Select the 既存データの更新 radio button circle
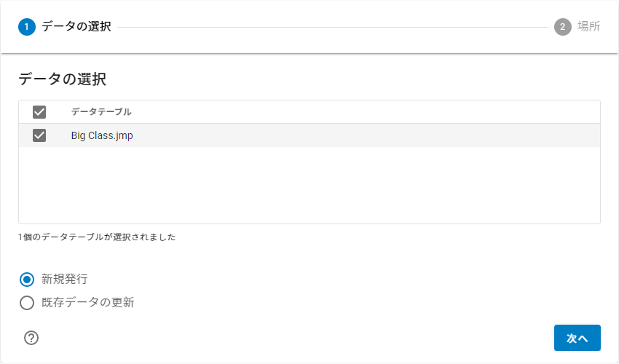 27,303
